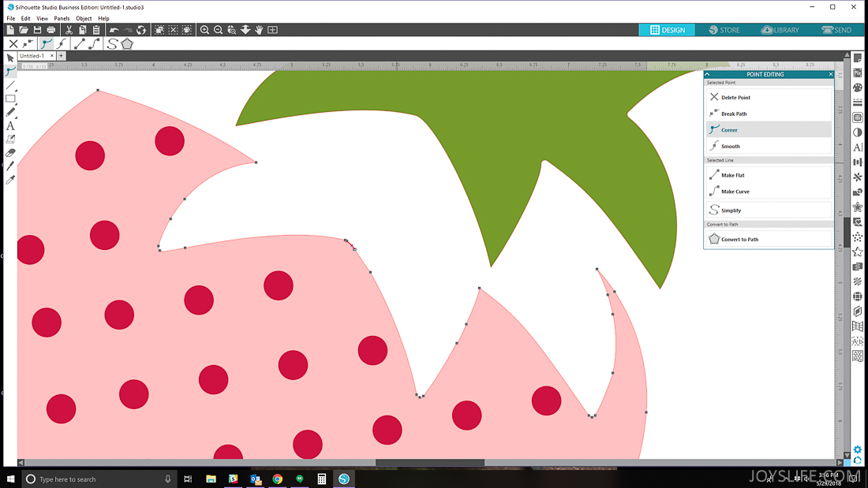Click Convert to Path in panel
The height and width of the screenshot is (488, 868).
point(769,239)
